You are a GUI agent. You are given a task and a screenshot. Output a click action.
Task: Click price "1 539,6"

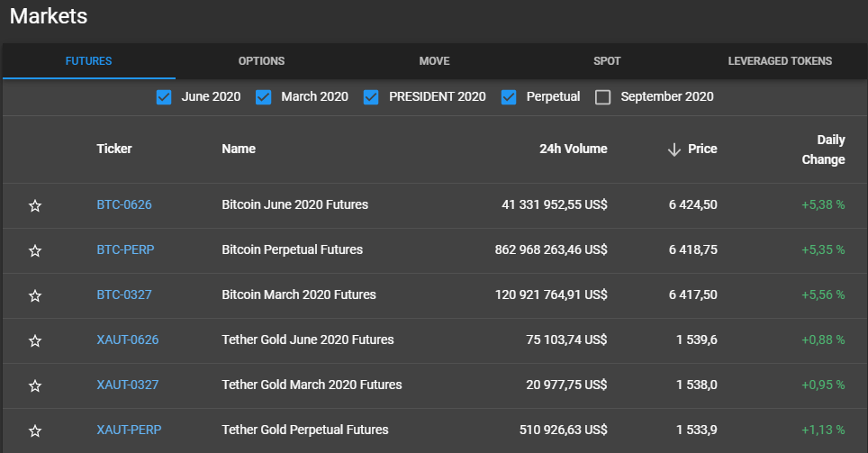[697, 340]
